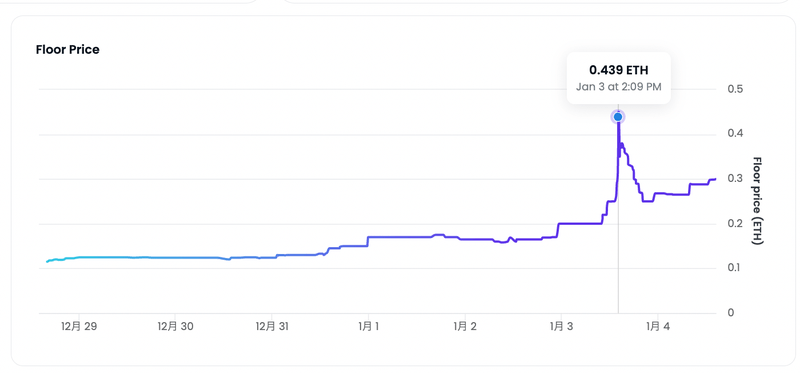Screen dimensions: 800x373
Task: Select the 1月 1 date label
Action: [368, 327]
